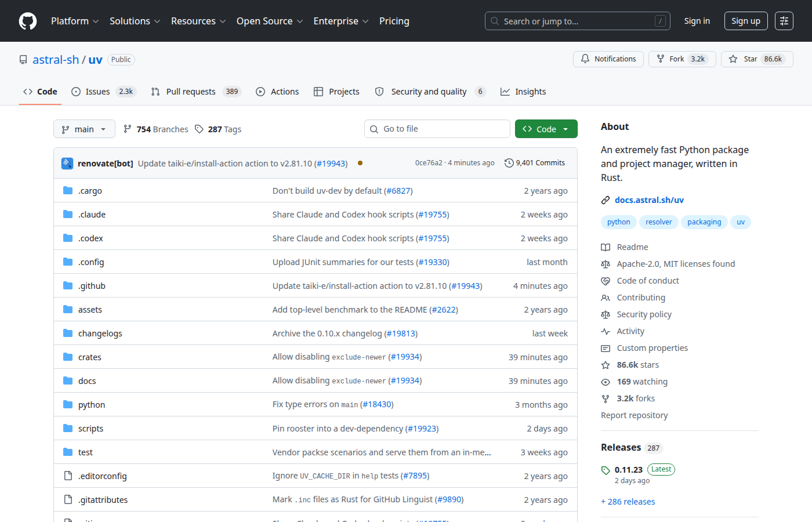Expand the Platform menu
Viewport: 812px width, 522px height.
(x=75, y=21)
